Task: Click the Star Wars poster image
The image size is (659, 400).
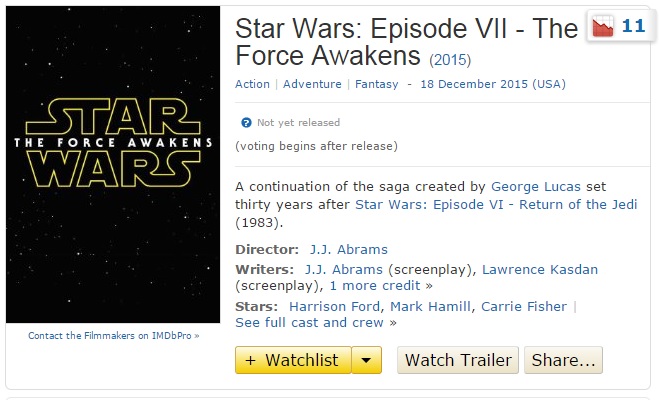Action: [112, 164]
